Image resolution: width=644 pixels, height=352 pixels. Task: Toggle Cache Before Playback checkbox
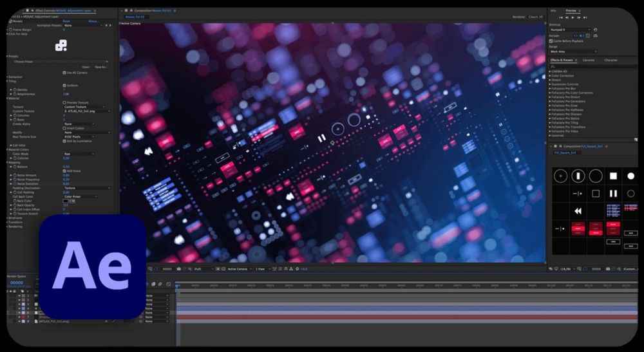click(x=551, y=41)
